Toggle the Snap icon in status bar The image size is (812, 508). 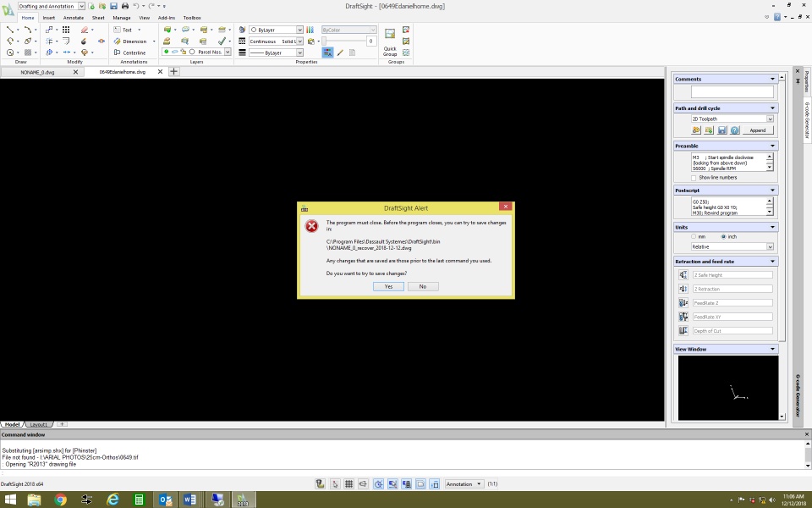(x=335, y=483)
